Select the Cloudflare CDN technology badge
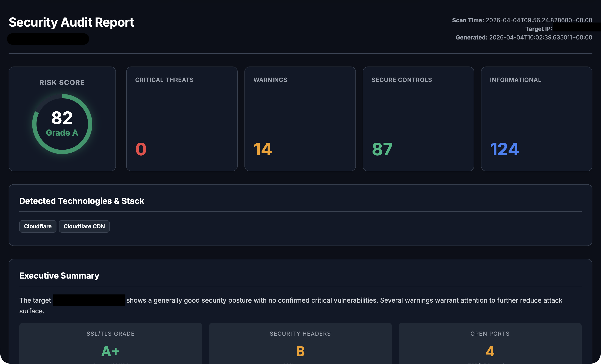 pyautogui.click(x=84, y=226)
